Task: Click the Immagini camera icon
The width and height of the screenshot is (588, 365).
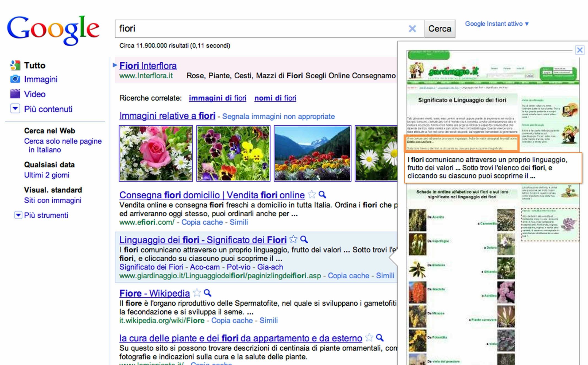Action: pyautogui.click(x=15, y=79)
